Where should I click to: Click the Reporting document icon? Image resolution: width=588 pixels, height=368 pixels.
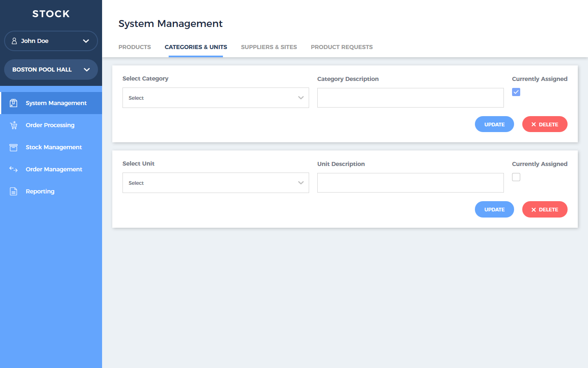click(x=13, y=191)
